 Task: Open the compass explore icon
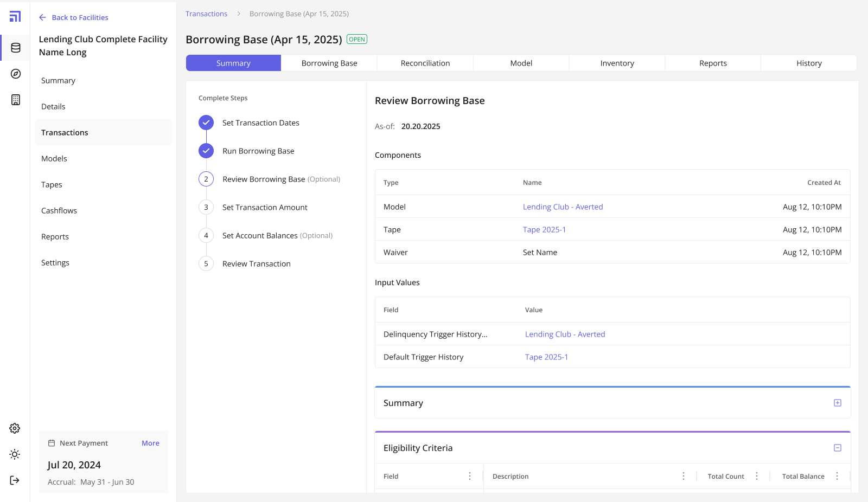pos(16,74)
